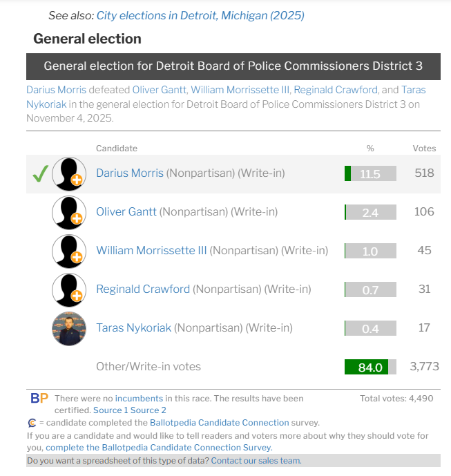Click Reginald Crawford's placeholder avatar icon

click(x=69, y=290)
